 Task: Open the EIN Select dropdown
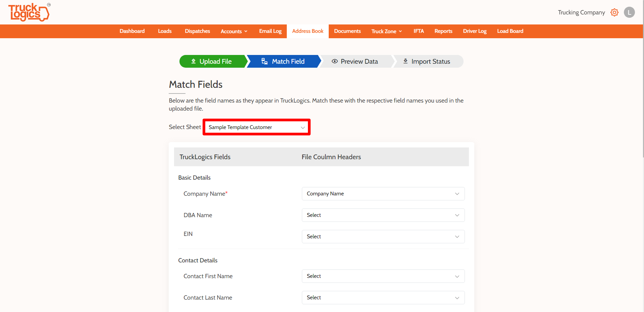point(383,236)
